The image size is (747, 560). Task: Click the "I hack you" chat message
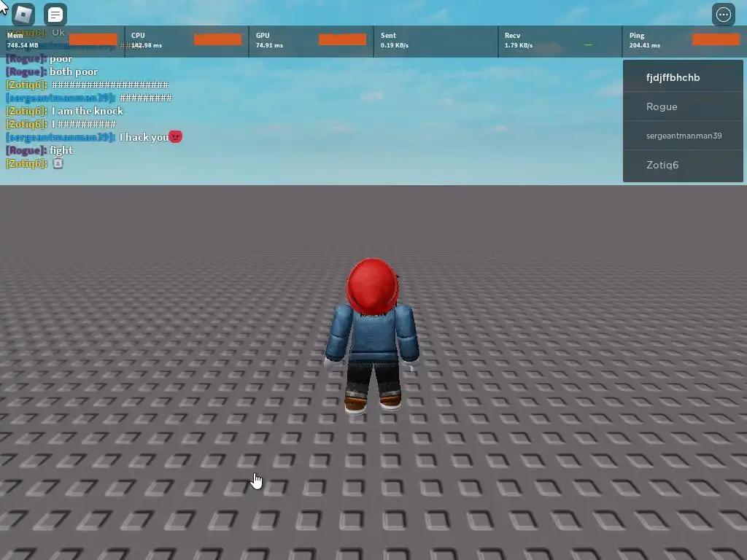144,137
